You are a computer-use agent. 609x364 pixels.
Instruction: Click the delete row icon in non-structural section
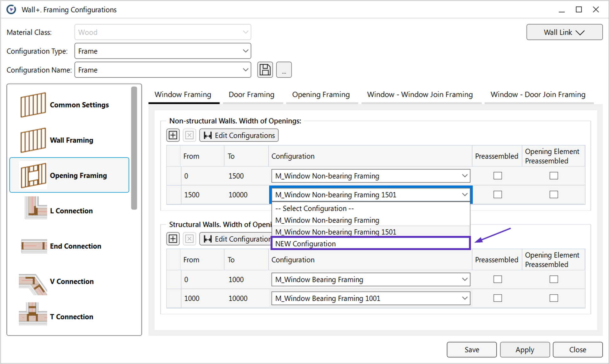click(x=189, y=135)
